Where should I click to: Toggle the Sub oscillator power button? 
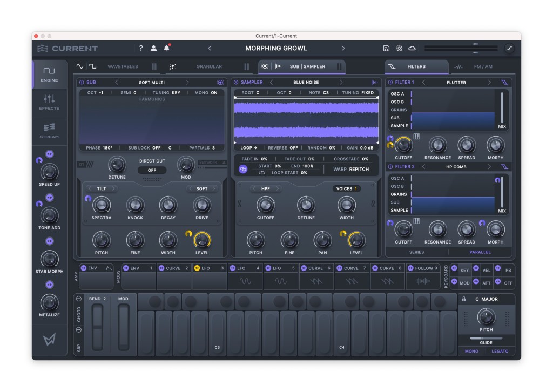click(82, 83)
